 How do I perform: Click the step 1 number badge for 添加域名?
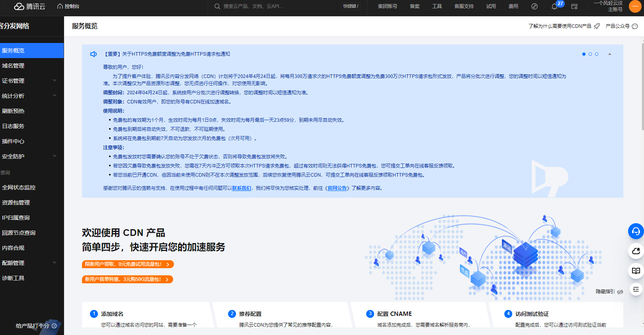[94, 314]
